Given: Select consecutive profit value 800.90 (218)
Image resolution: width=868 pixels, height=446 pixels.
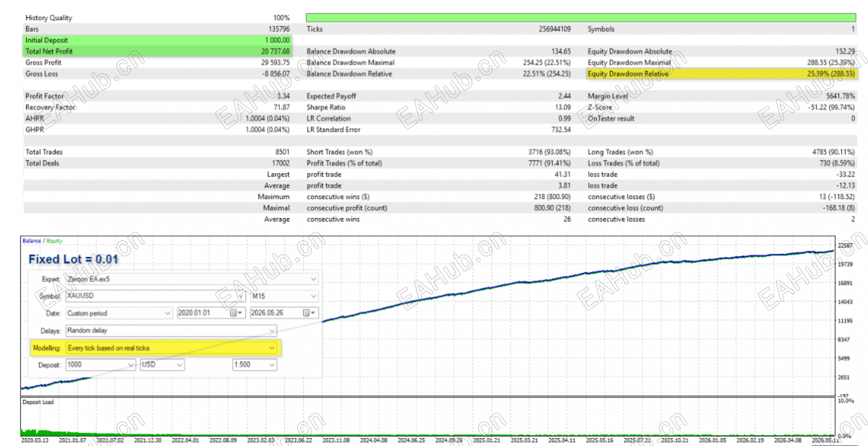Looking at the screenshot, I should [551, 208].
